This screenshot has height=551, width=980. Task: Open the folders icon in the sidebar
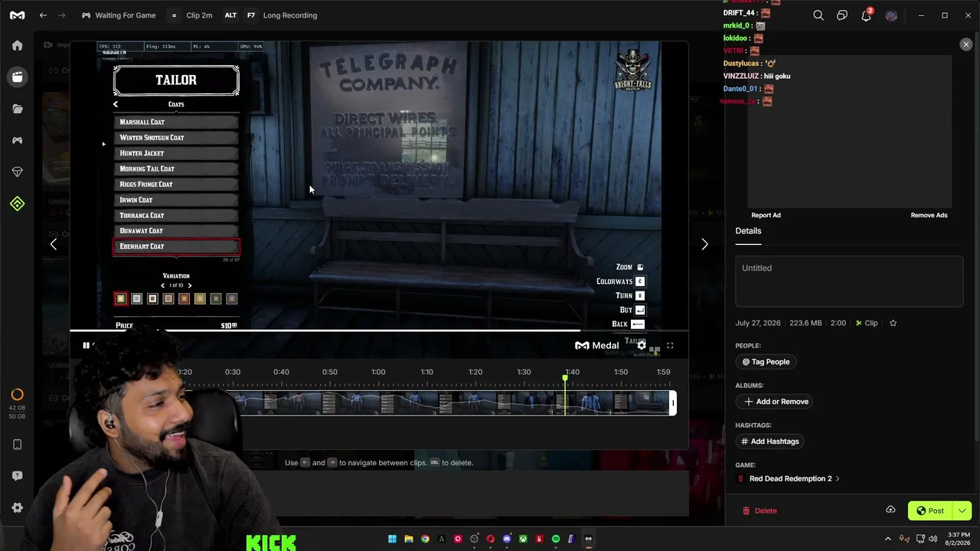click(x=18, y=109)
